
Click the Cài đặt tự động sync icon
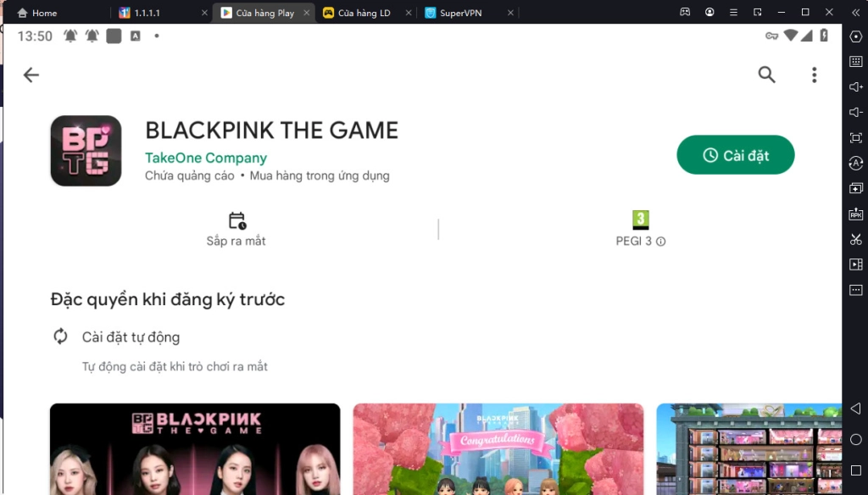[x=60, y=336]
